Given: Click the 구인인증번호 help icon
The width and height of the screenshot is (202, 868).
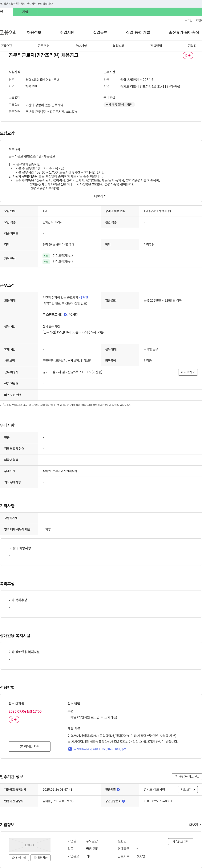Looking at the screenshot, I should 124,801.
